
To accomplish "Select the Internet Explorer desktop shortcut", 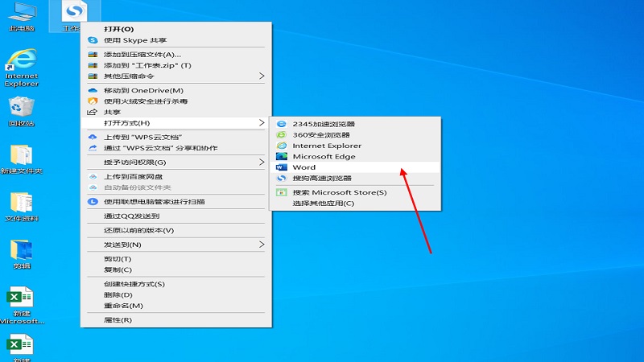I will click(x=22, y=68).
